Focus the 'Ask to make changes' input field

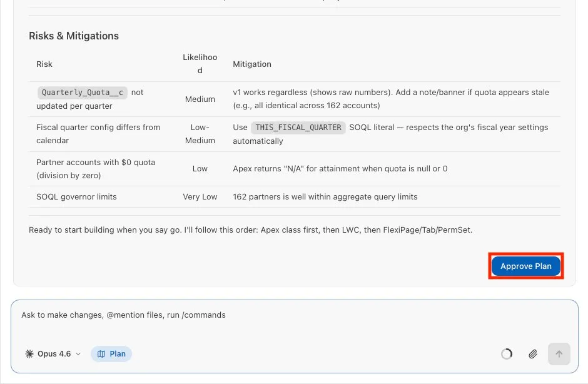coord(295,315)
